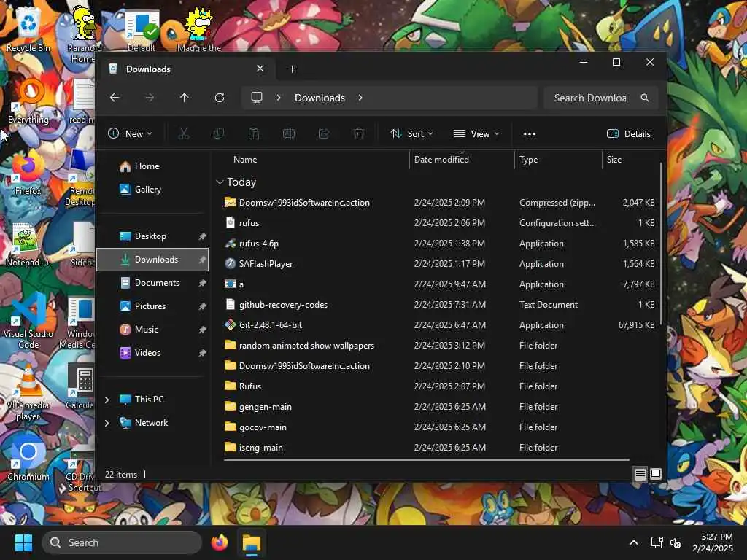
Task: Click the vertical scrollbar of file list
Action: pyautogui.click(x=661, y=244)
